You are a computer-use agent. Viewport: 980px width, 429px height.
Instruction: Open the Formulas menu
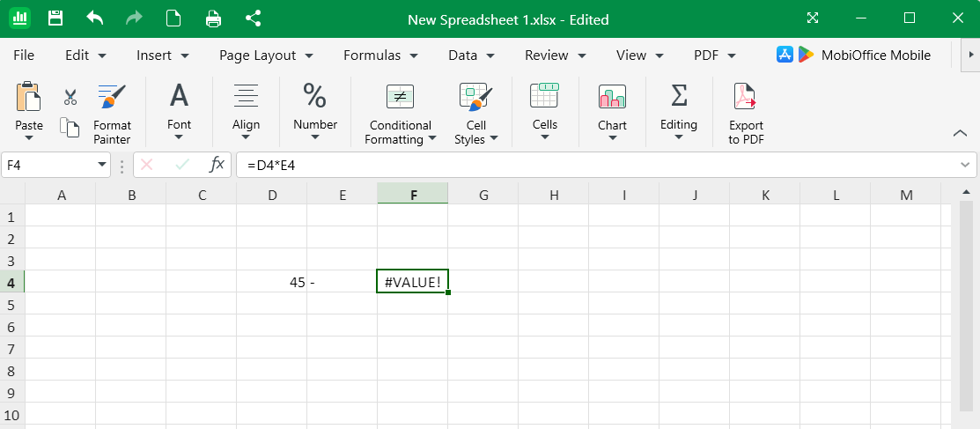pyautogui.click(x=379, y=55)
